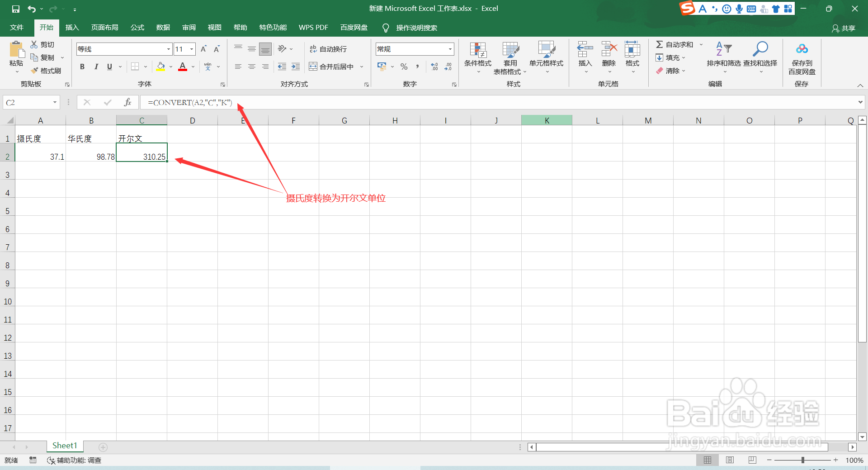Screen dimensions: 868x470
Task: Increase font size with the large A
Action: (203, 49)
